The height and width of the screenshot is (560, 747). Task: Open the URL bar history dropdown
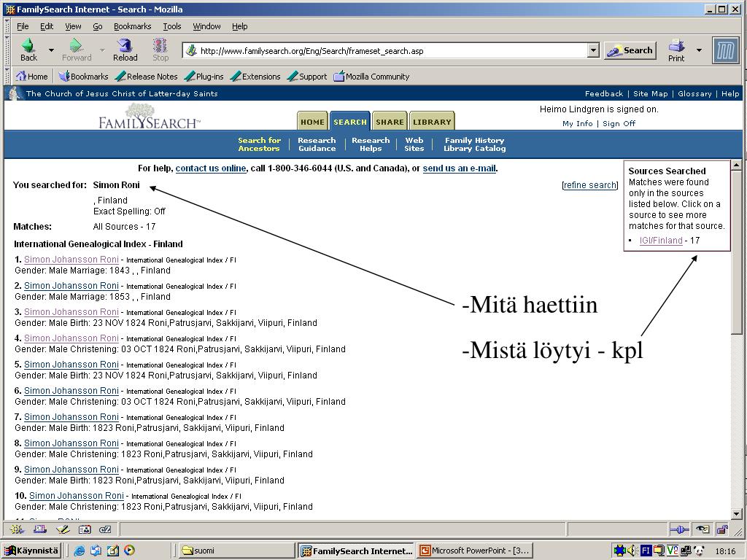[x=593, y=50]
